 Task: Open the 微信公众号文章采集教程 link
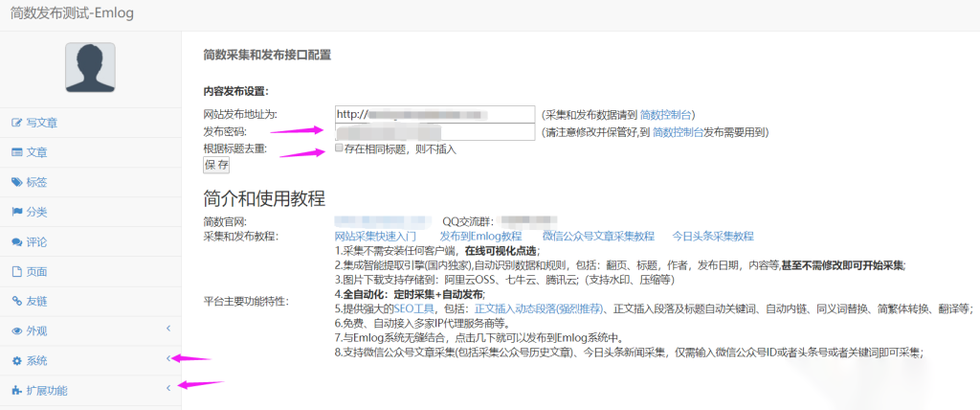(598, 237)
